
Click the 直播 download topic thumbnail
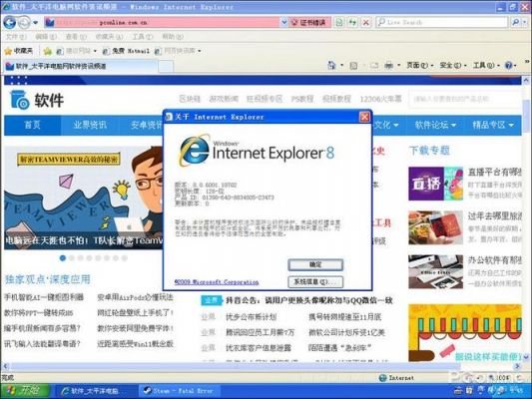(435, 184)
